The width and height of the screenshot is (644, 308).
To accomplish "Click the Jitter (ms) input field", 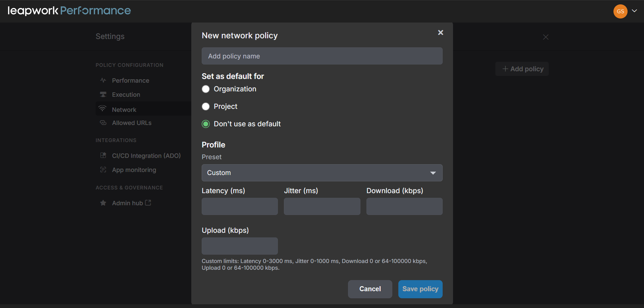I will [322, 206].
